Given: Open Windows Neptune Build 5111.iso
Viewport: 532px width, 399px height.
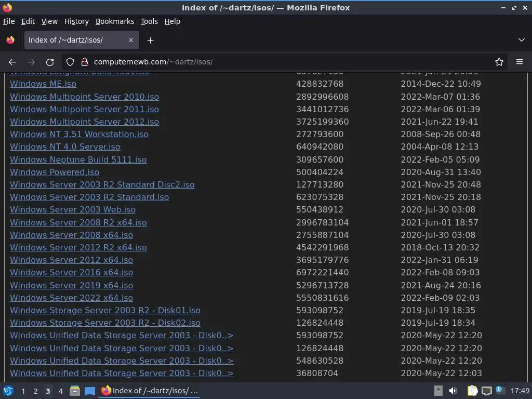Looking at the screenshot, I should tap(78, 160).
